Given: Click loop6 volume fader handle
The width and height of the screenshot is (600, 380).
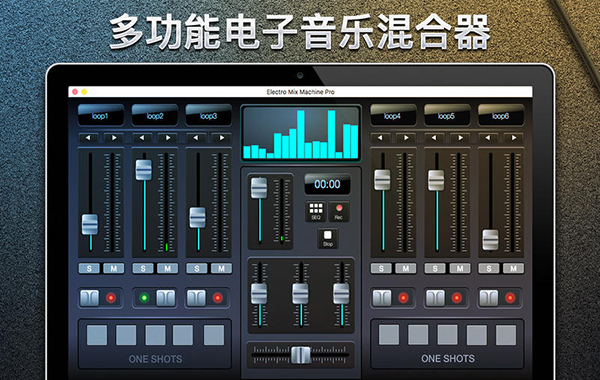Looking at the screenshot, I should [x=490, y=240].
